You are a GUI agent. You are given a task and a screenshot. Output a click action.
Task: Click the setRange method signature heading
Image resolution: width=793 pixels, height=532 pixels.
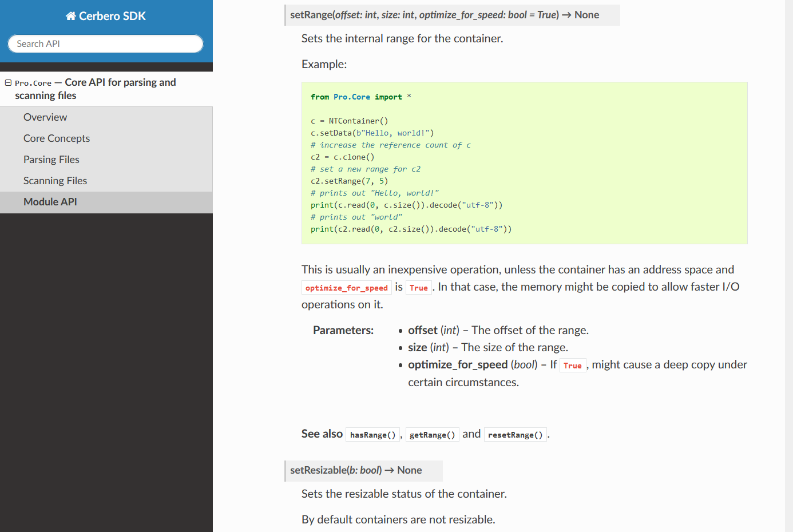[444, 15]
